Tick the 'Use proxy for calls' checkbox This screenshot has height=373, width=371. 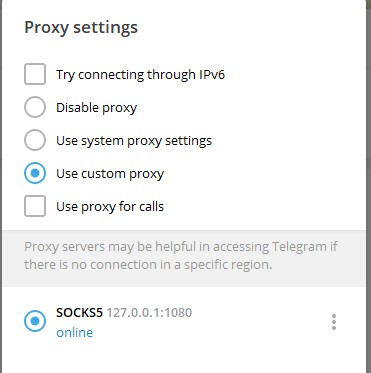coord(35,206)
